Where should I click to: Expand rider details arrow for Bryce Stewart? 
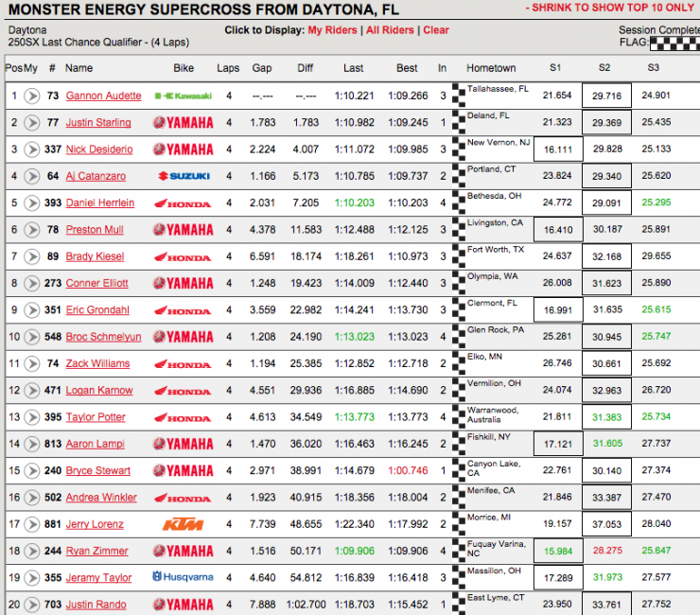[x=31, y=470]
